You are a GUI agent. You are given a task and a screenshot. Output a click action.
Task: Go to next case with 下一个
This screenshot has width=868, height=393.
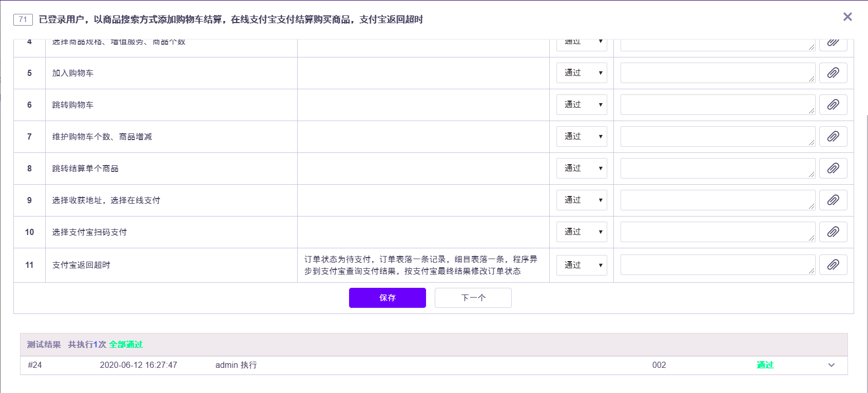(473, 298)
